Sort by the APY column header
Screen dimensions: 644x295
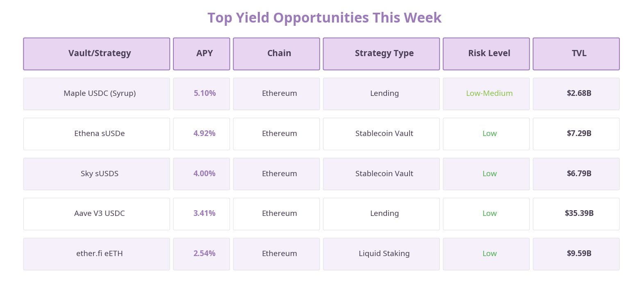click(204, 54)
